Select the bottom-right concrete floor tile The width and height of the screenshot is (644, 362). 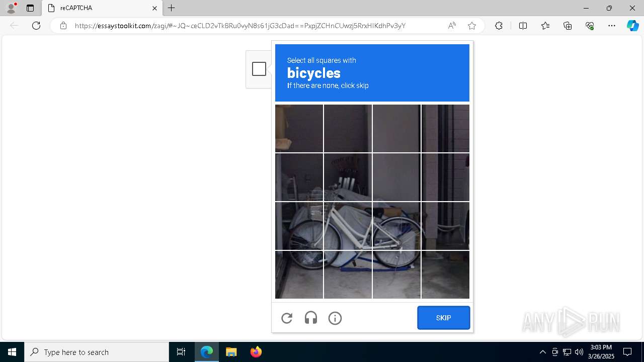click(x=445, y=275)
